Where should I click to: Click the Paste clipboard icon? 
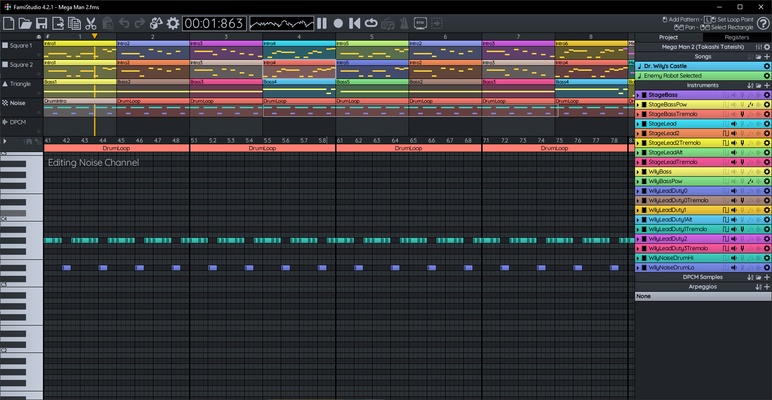107,23
